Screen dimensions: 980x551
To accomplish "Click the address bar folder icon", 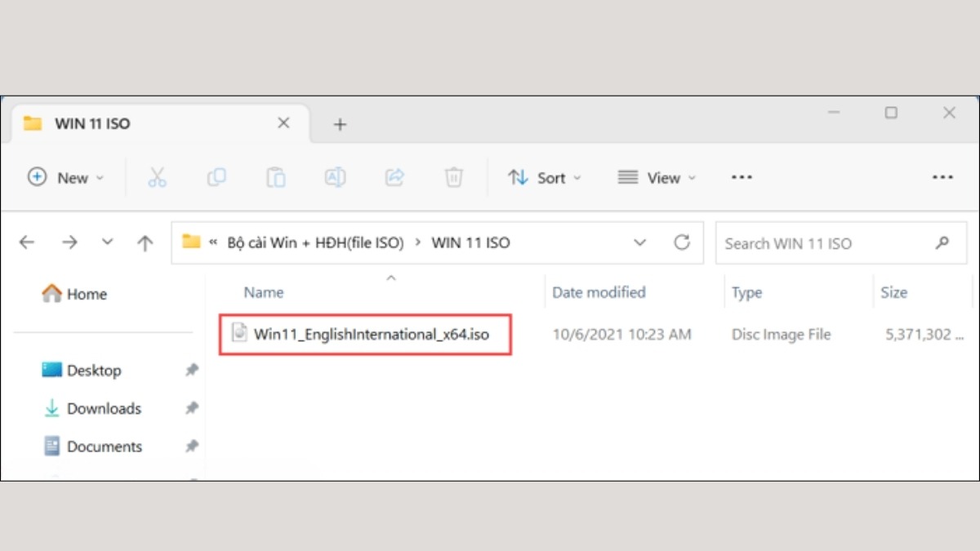I will [x=191, y=242].
